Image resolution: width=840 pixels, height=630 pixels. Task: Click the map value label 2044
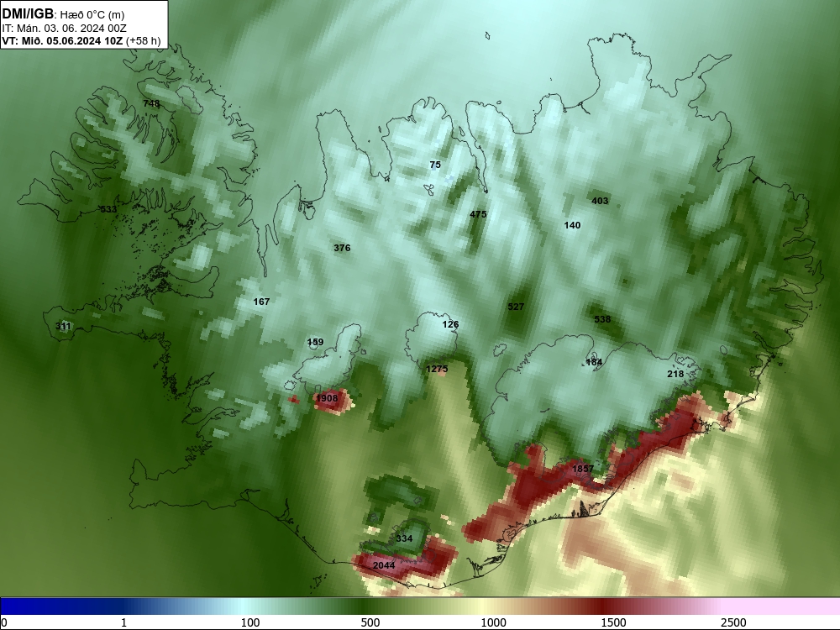tap(384, 565)
